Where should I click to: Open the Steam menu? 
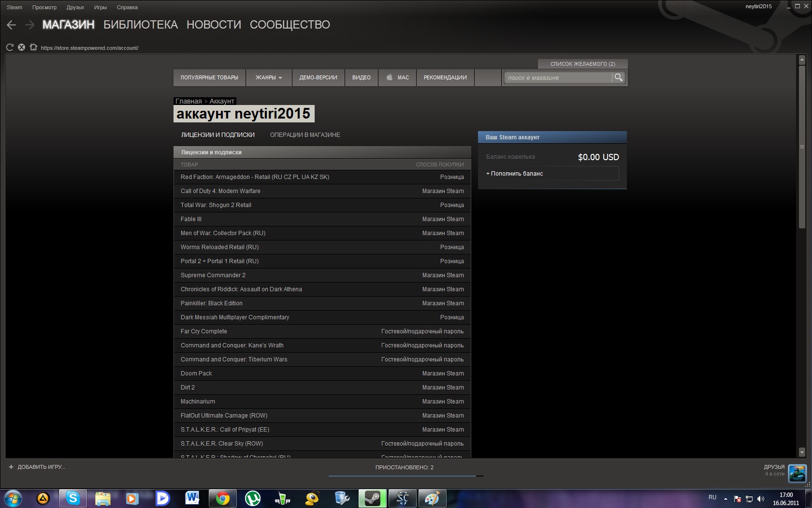click(14, 7)
